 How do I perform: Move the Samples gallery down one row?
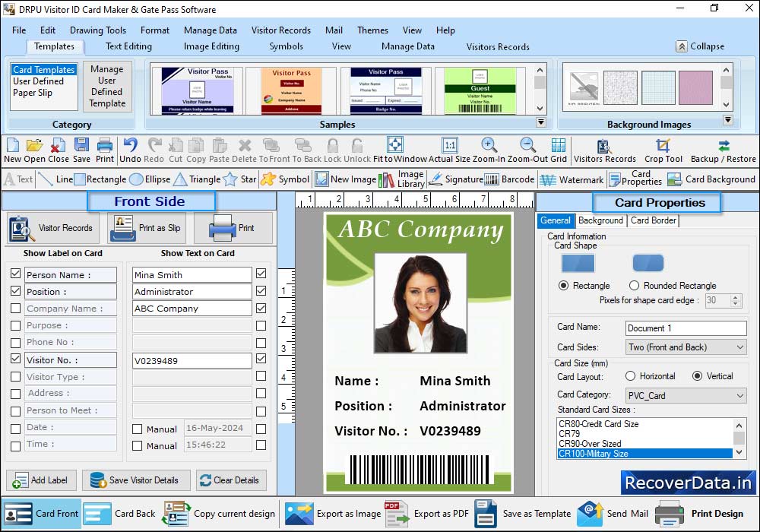point(540,109)
